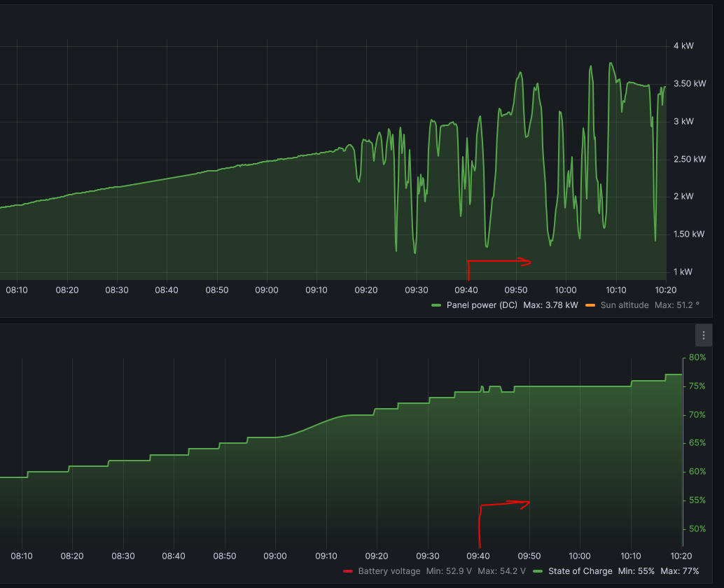The height and width of the screenshot is (588, 724).
Task: Click the Max: 77% legend value
Action: click(679, 571)
